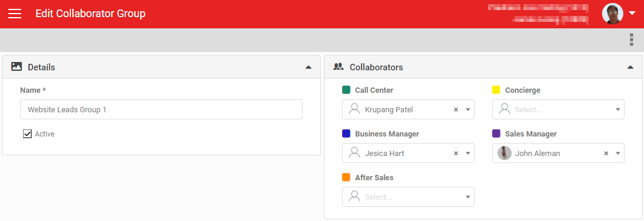Remove Jesica Hart from Business Manager

click(456, 153)
